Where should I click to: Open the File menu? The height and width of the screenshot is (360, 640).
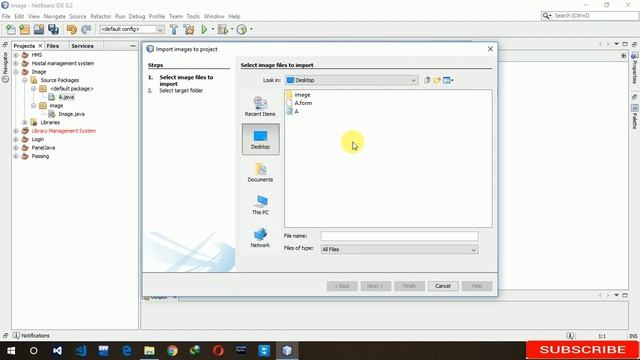[6, 16]
